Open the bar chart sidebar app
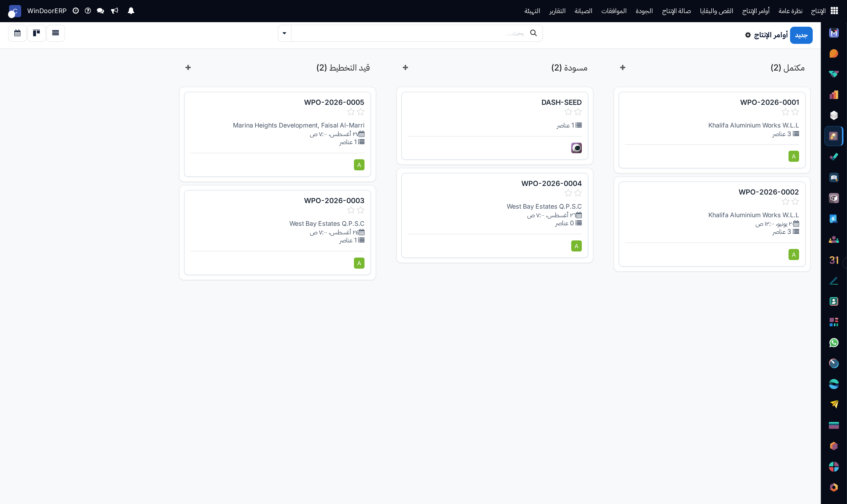This screenshot has width=847, height=504. 834,95
